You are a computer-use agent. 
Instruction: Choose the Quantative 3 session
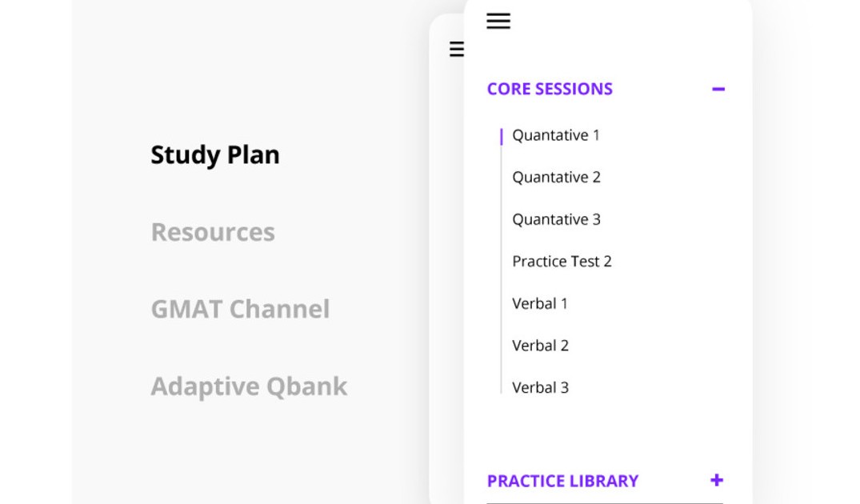[x=556, y=219]
